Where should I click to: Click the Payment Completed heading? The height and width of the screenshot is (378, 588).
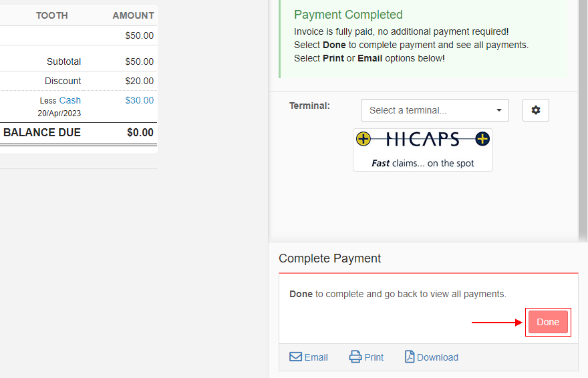[348, 15]
